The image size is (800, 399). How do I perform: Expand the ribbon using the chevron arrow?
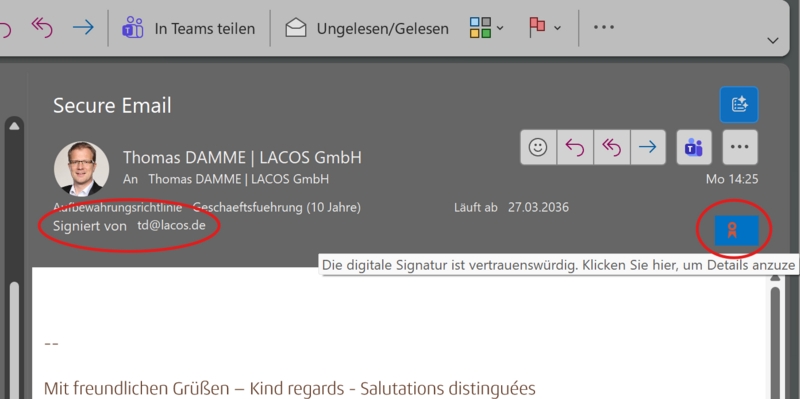773,40
